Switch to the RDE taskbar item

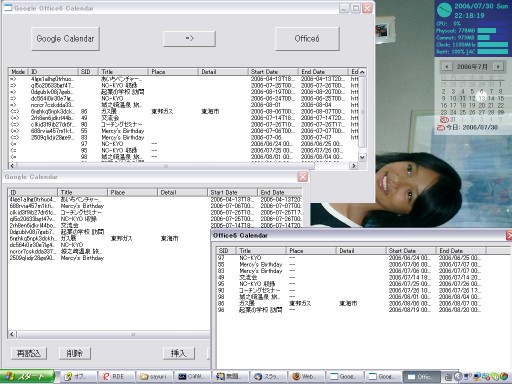117,377
